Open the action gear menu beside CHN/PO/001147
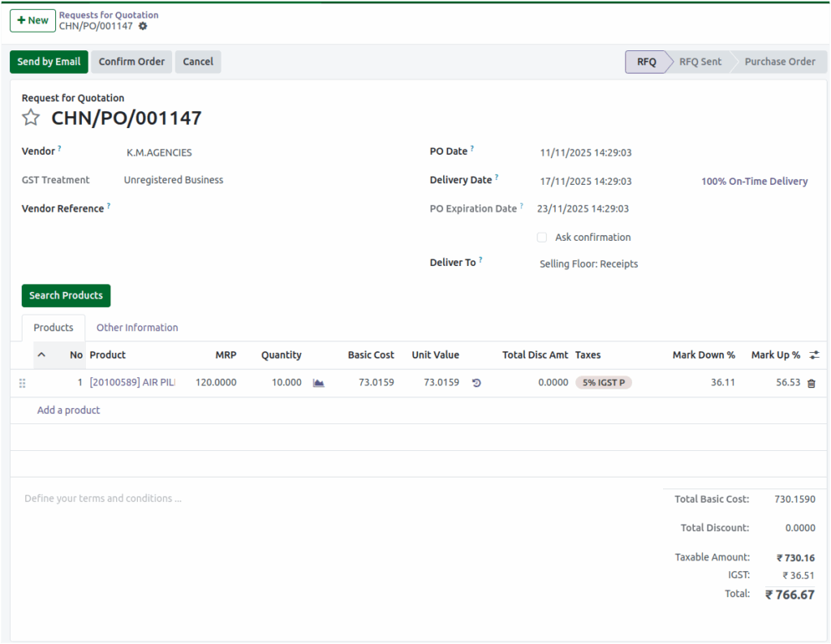This screenshot has height=644, width=831. [x=143, y=25]
